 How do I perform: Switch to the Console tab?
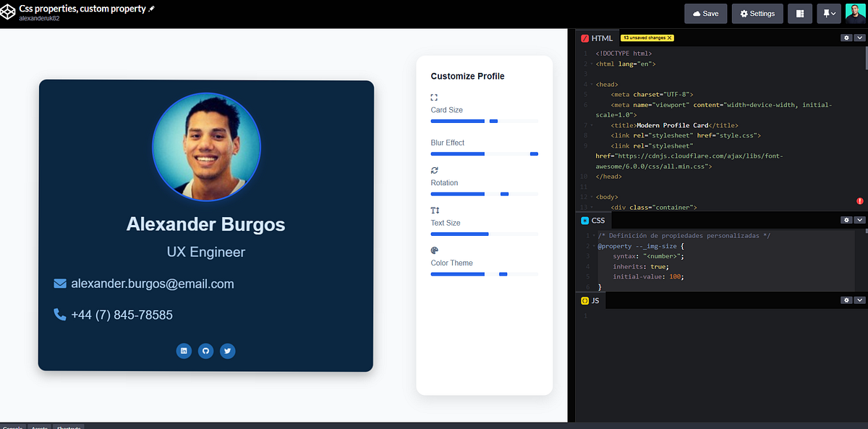pos(13,427)
